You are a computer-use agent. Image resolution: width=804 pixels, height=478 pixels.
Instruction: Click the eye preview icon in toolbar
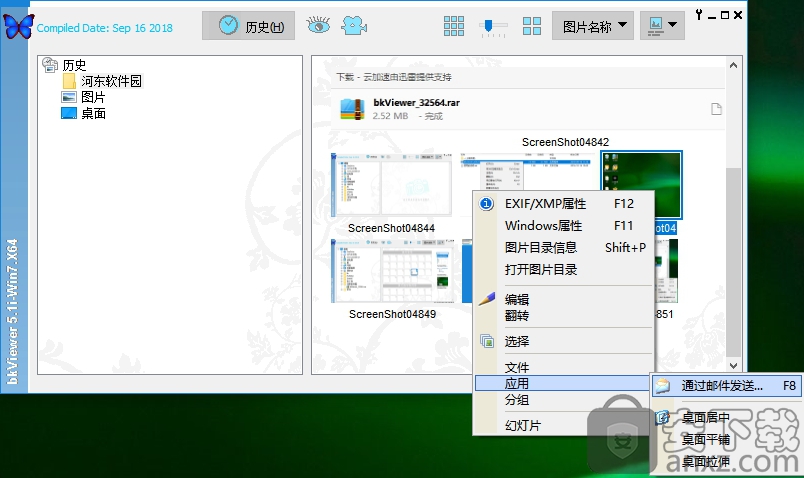pyautogui.click(x=318, y=25)
